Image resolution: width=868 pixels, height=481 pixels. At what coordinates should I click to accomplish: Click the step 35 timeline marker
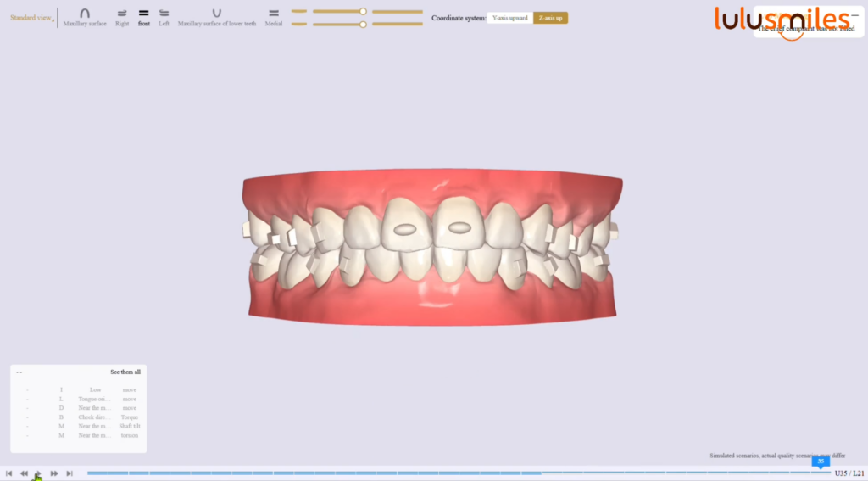tap(821, 462)
